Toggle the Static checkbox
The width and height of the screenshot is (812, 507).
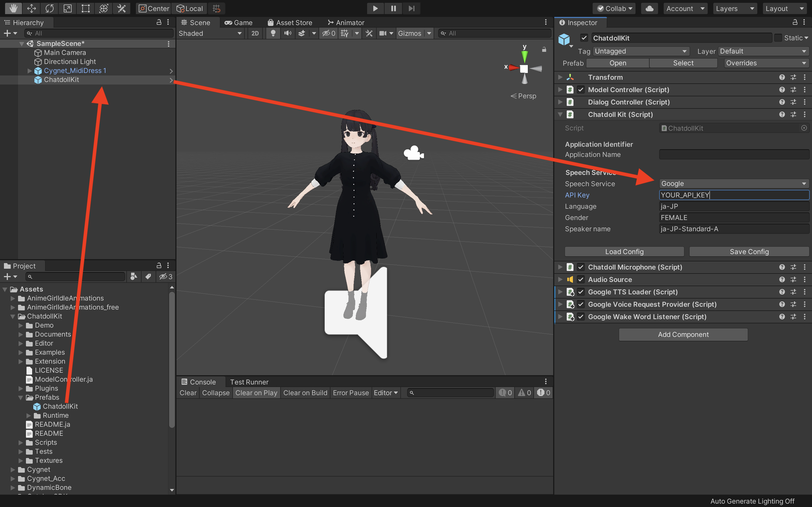[778, 38]
